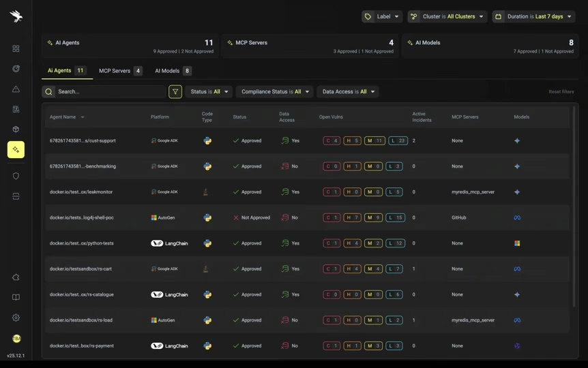The width and height of the screenshot is (588, 368).
Task: Select the highlighted AI sparkle sidebar icon
Action: 16,149
